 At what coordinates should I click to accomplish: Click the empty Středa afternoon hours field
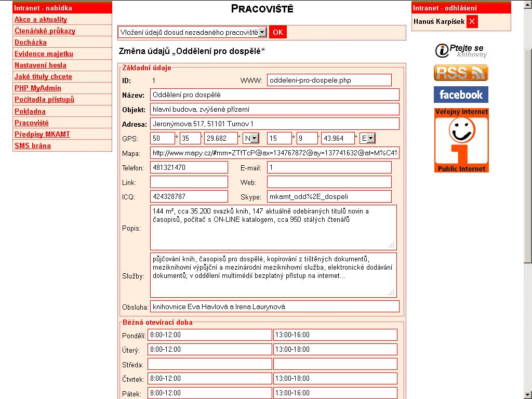(x=335, y=364)
